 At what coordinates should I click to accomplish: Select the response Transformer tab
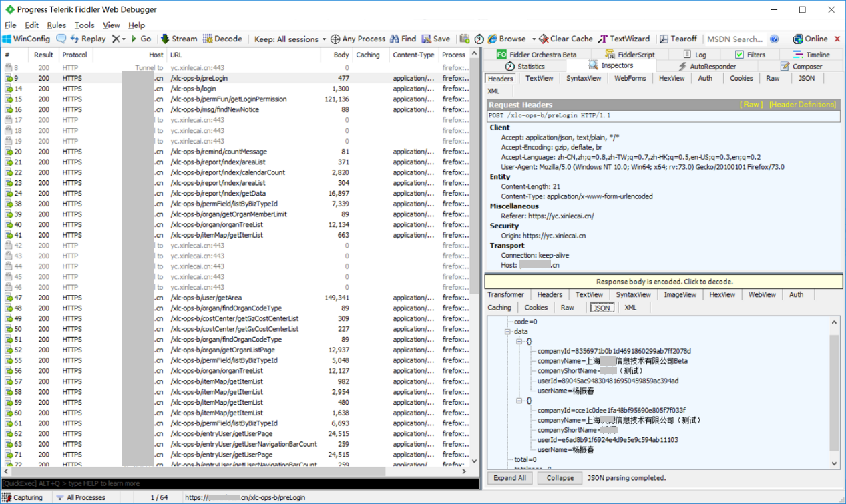pos(505,295)
